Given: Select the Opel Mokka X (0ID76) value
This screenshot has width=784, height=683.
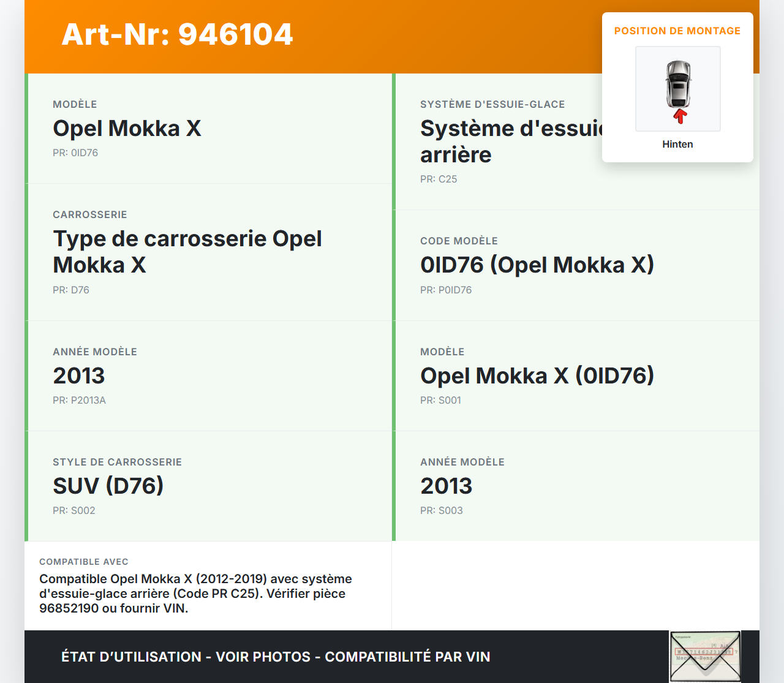Looking at the screenshot, I should click(x=537, y=375).
